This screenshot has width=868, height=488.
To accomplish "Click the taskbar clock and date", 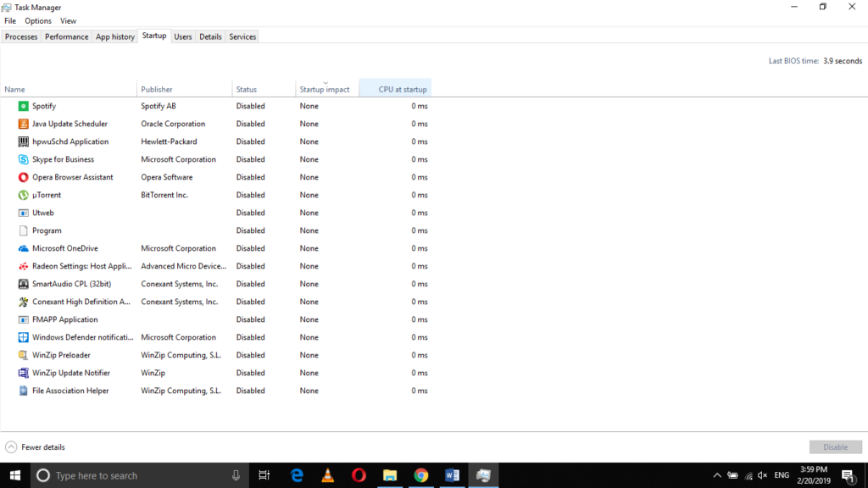I will click(813, 475).
